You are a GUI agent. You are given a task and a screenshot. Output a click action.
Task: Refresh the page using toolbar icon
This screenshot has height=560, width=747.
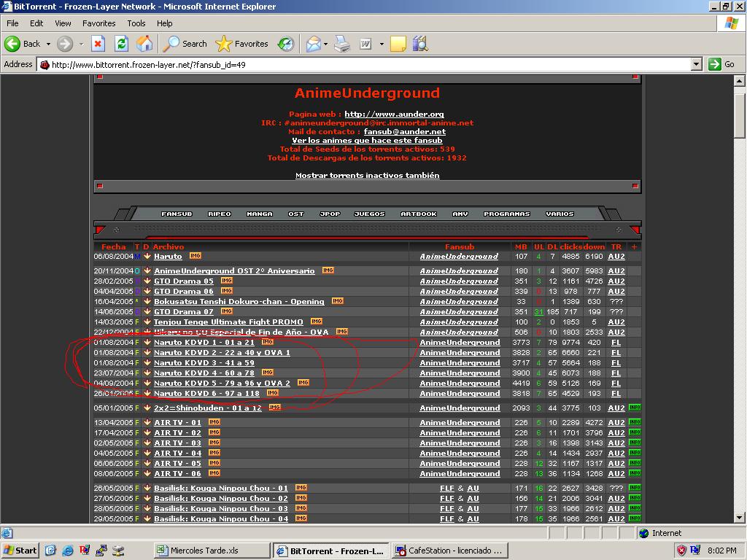122,44
